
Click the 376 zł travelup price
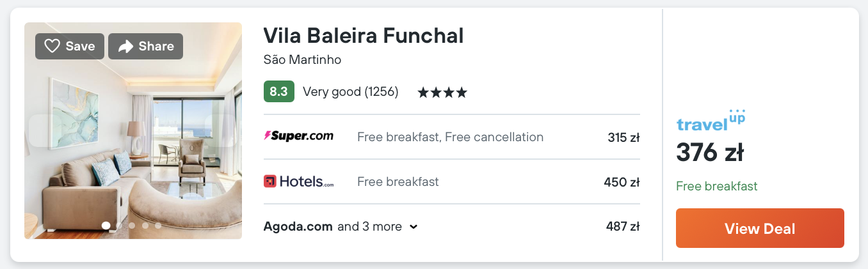709,153
